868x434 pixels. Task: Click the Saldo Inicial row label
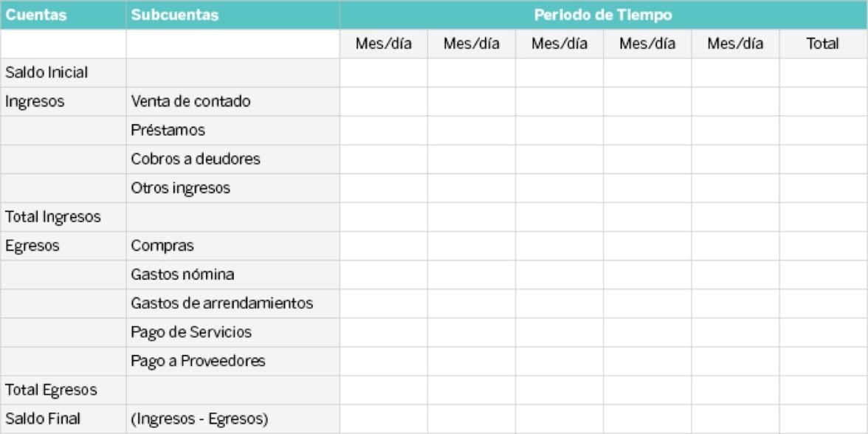pyautogui.click(x=46, y=72)
